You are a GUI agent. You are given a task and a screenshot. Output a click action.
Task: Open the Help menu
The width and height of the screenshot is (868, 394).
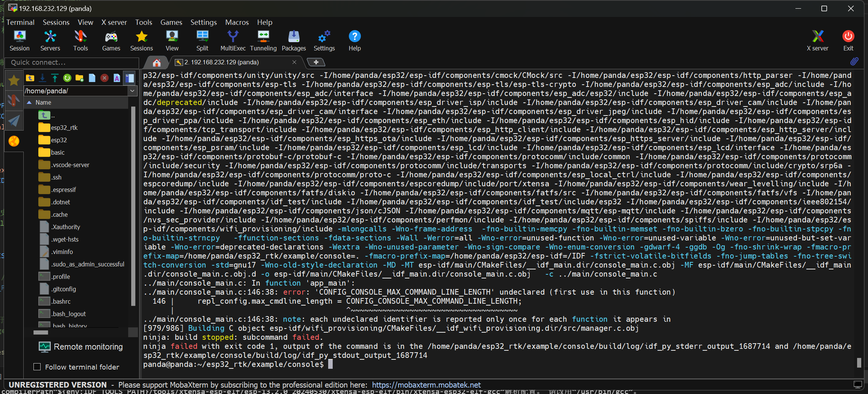point(265,22)
